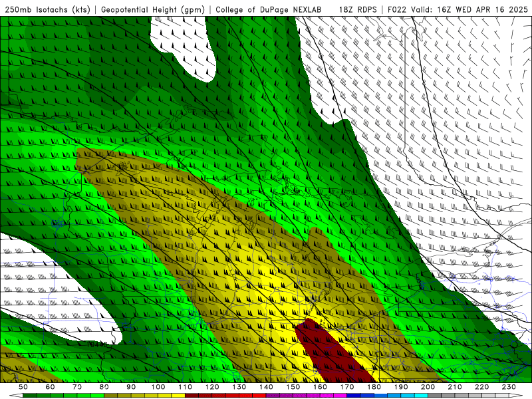532x399 pixels.
Task: Click the darkest gray swatch under 200
Action: [x=435, y=396]
